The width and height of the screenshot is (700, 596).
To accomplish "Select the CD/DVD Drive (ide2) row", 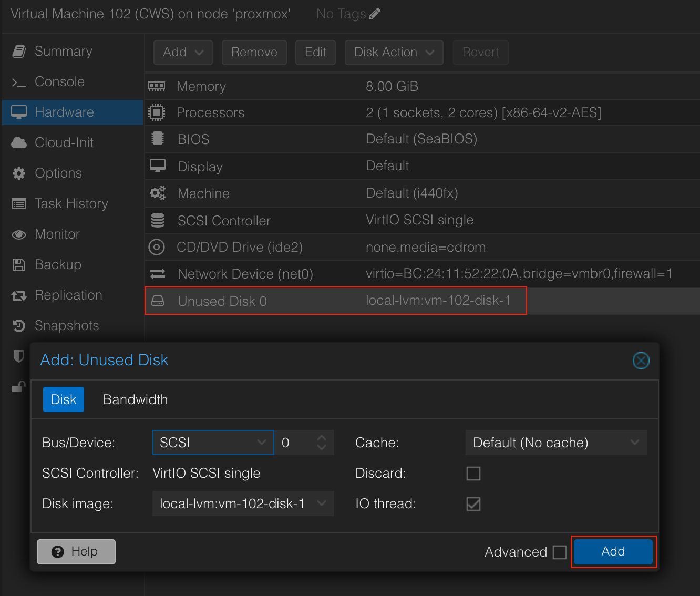I will click(x=423, y=247).
